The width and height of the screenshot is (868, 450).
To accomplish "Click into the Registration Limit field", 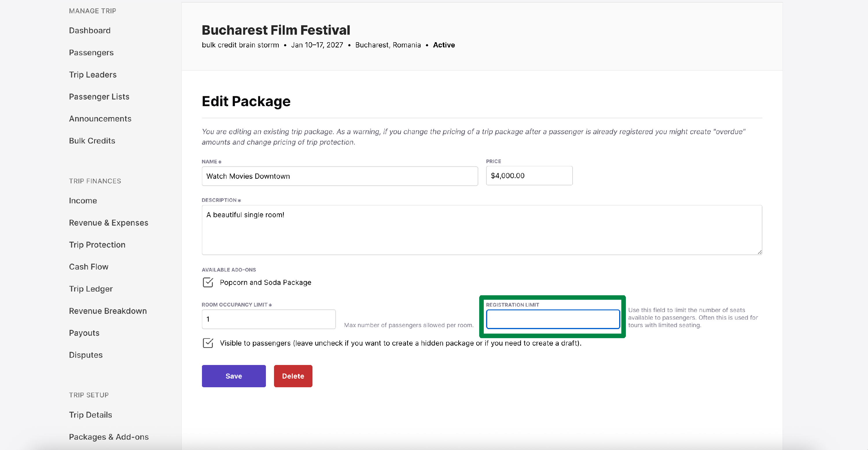I will click(553, 319).
